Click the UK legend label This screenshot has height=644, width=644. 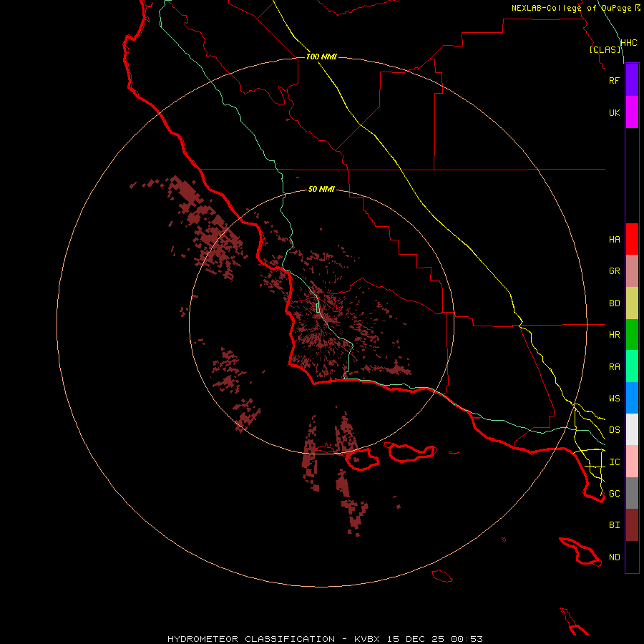tap(614, 112)
